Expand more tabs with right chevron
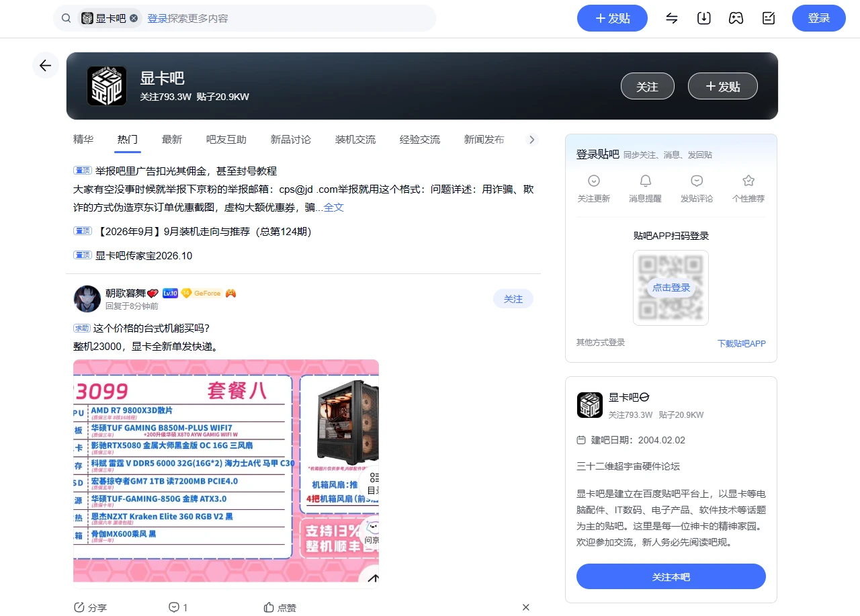Image resolution: width=860 pixels, height=616 pixels. [531, 140]
